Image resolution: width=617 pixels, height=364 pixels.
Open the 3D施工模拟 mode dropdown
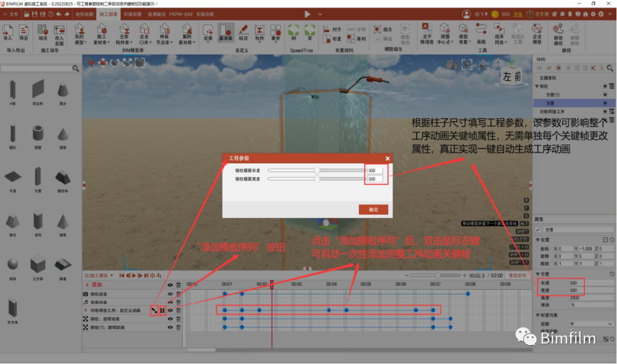tap(99, 275)
